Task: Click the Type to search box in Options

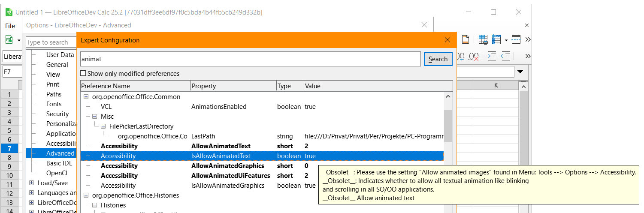Action: click(51, 42)
